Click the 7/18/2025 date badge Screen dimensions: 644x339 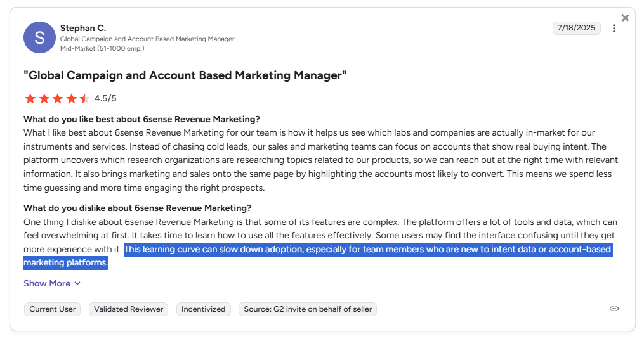coord(576,28)
